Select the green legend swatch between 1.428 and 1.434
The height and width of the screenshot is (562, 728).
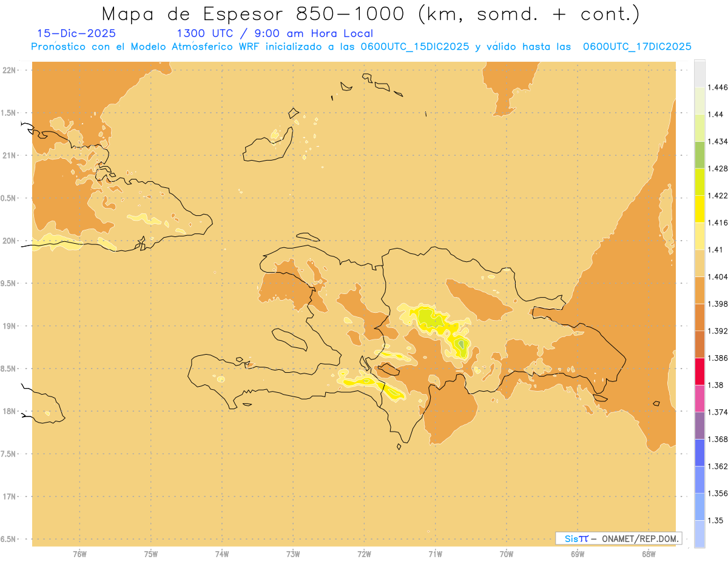(x=699, y=155)
